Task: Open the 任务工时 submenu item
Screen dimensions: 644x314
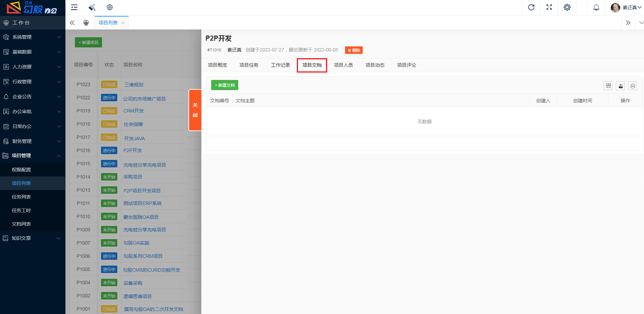Action: (21, 210)
